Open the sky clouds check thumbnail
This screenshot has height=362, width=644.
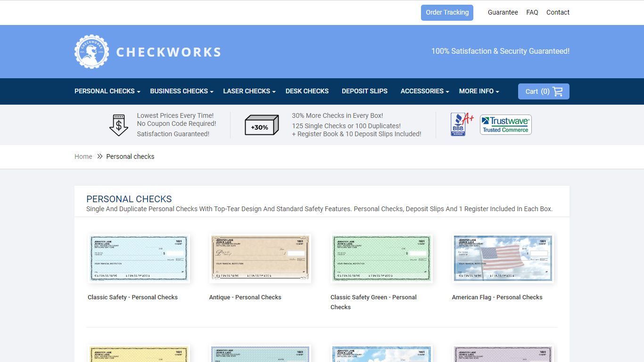(x=381, y=354)
